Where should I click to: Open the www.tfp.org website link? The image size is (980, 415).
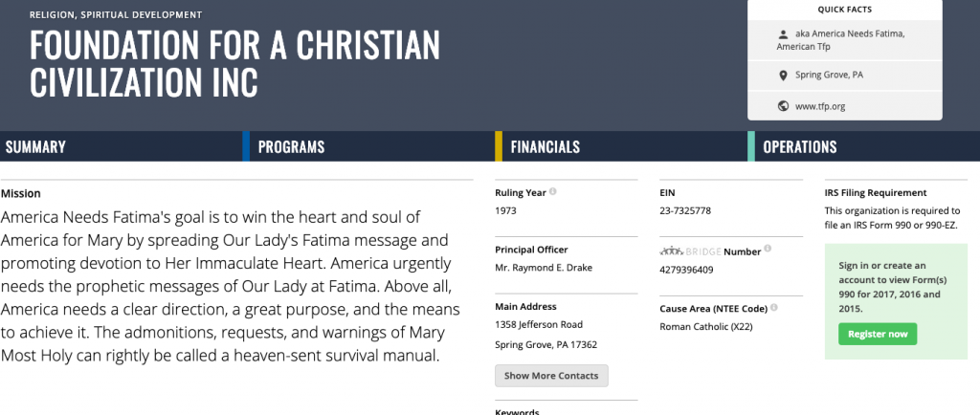[820, 107]
